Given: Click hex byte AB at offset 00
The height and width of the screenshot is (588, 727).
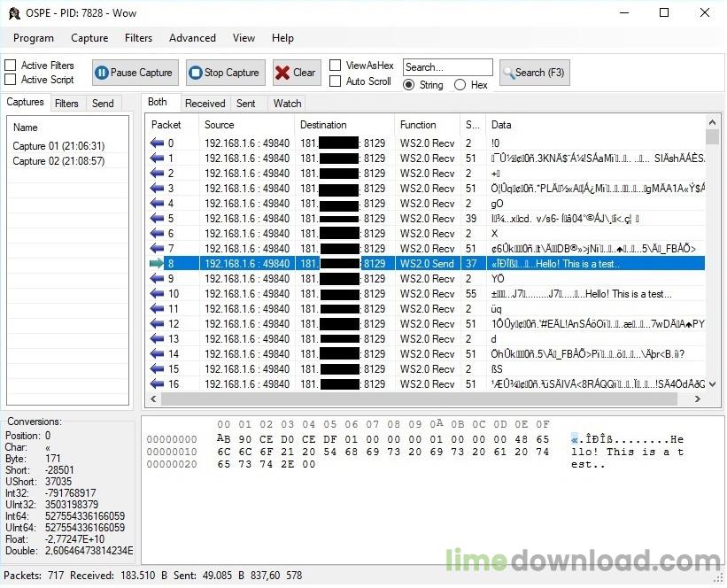Looking at the screenshot, I should coord(224,438).
